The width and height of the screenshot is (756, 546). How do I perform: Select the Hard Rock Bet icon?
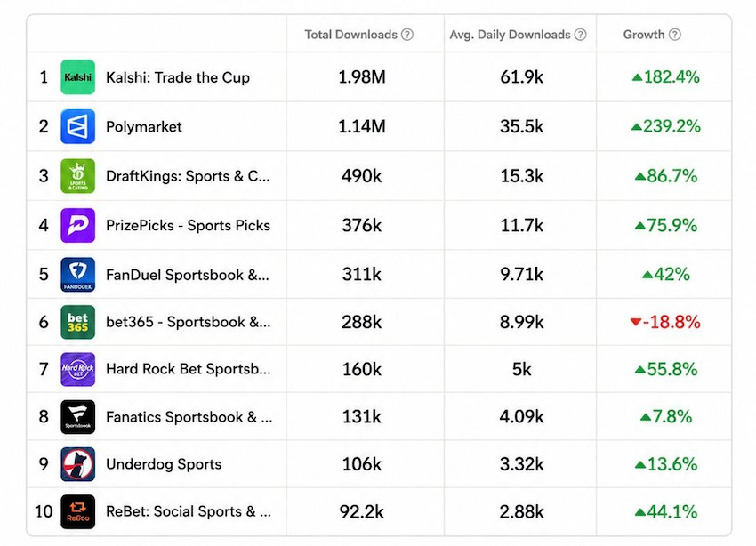(77, 369)
